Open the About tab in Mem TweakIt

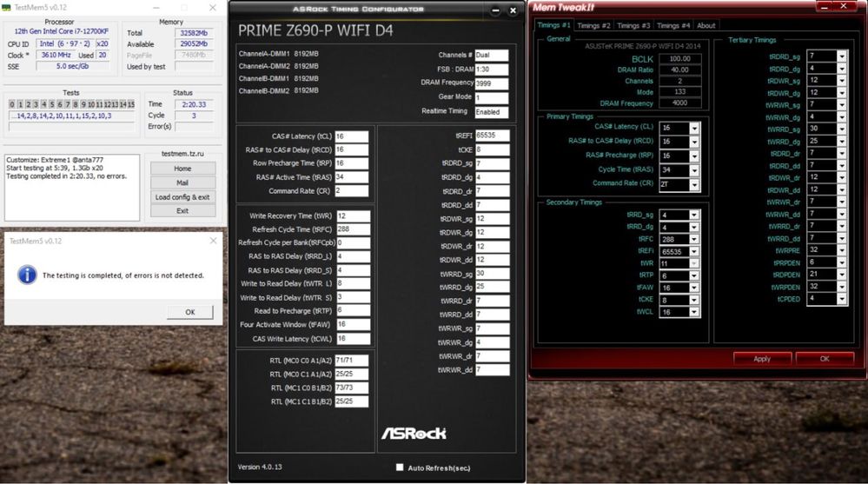pyautogui.click(x=706, y=25)
